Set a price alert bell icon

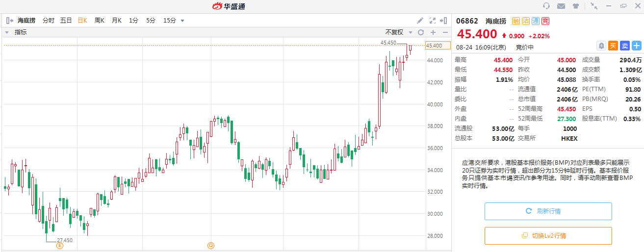click(x=601, y=46)
